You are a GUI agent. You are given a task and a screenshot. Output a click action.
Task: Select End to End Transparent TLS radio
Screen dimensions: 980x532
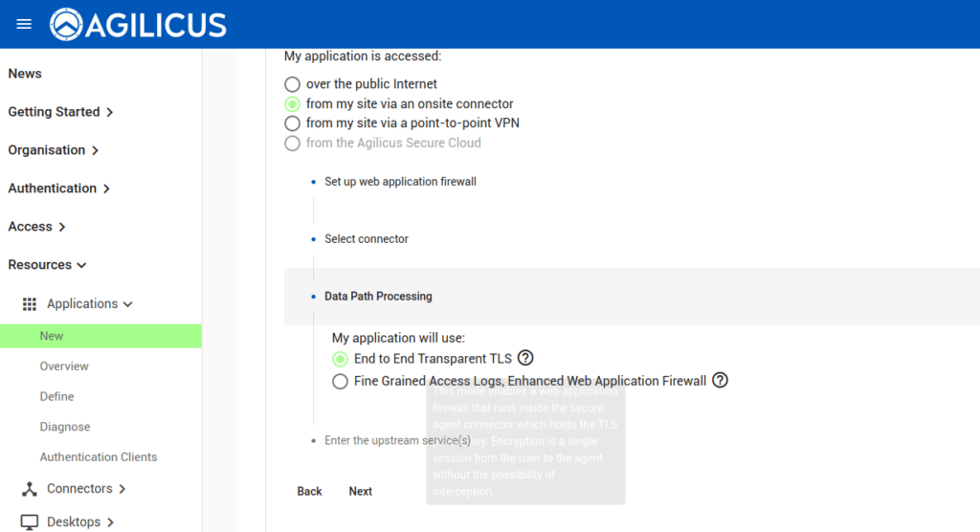click(340, 359)
